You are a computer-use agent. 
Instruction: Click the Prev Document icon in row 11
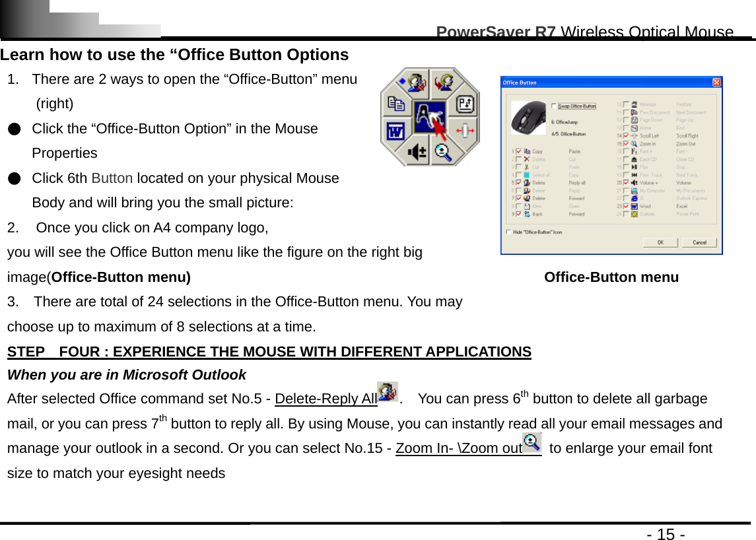pyautogui.click(x=635, y=112)
